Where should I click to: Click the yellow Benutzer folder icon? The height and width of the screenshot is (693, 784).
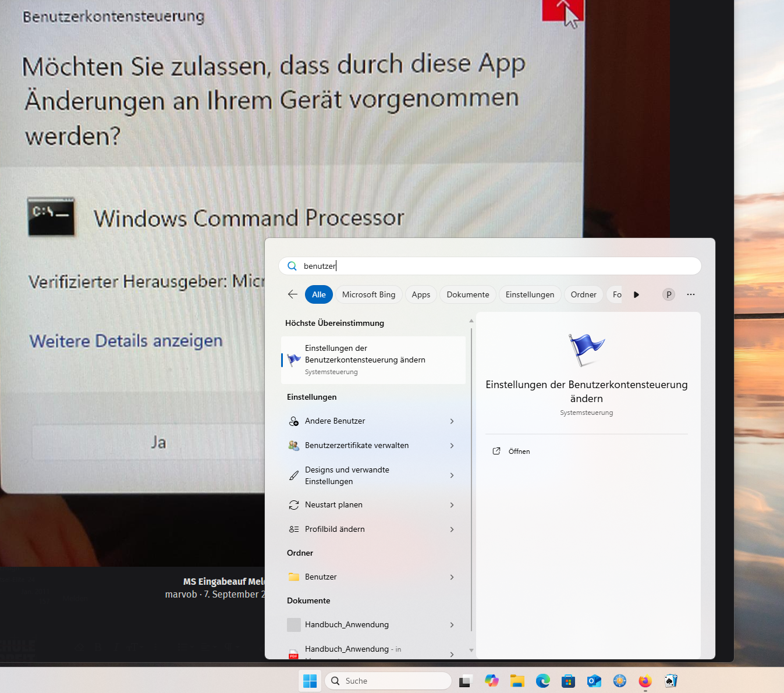294,577
